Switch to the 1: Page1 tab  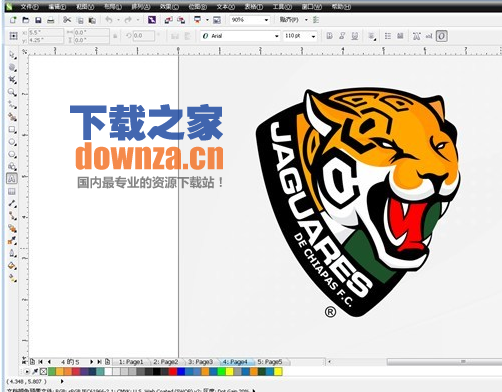tap(131, 362)
